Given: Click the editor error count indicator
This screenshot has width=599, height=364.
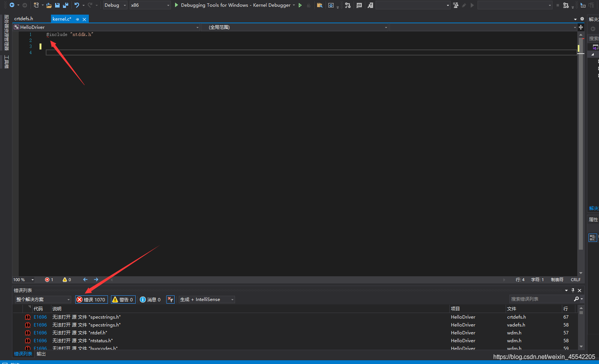Looking at the screenshot, I should point(49,280).
